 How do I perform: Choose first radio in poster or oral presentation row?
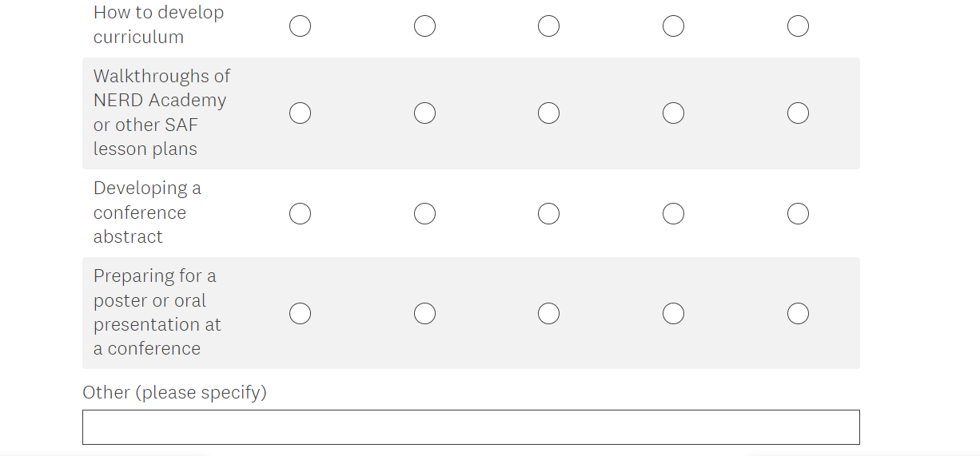pos(301,314)
